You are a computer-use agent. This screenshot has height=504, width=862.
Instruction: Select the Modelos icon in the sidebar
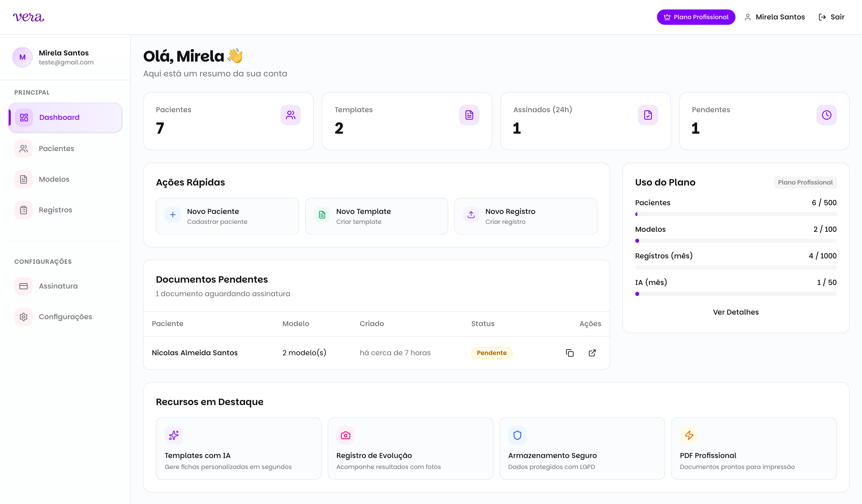pyautogui.click(x=23, y=179)
